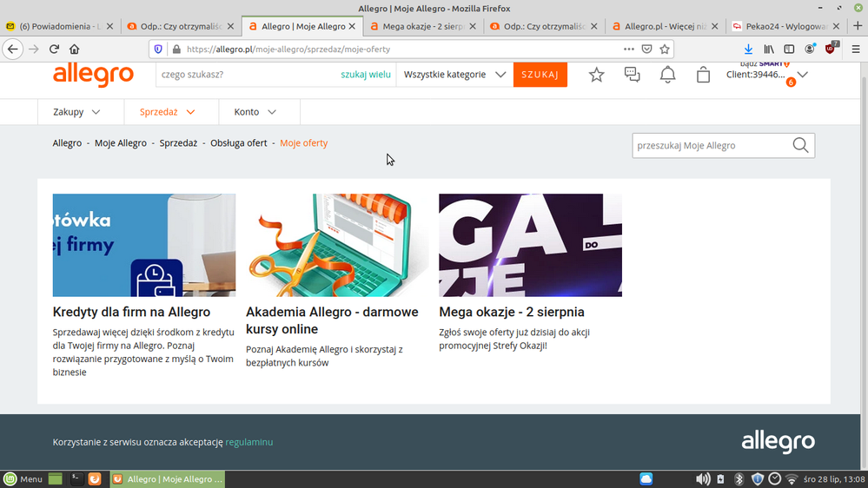Open the Firefox hamburger menu
The width and height of the screenshot is (868, 488).
point(856,49)
